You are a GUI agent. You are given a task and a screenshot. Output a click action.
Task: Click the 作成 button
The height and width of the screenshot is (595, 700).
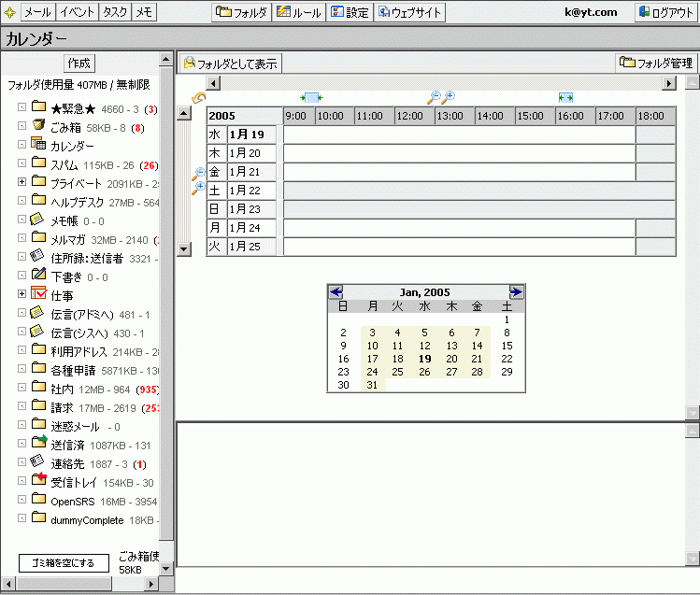click(x=79, y=64)
